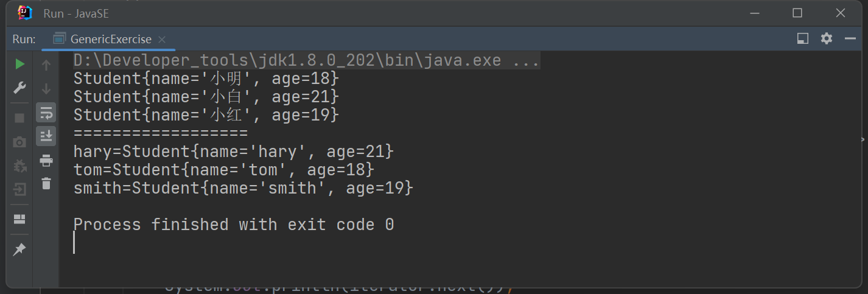
Task: Click the Up the Stack Trace arrow
Action: tap(46, 65)
